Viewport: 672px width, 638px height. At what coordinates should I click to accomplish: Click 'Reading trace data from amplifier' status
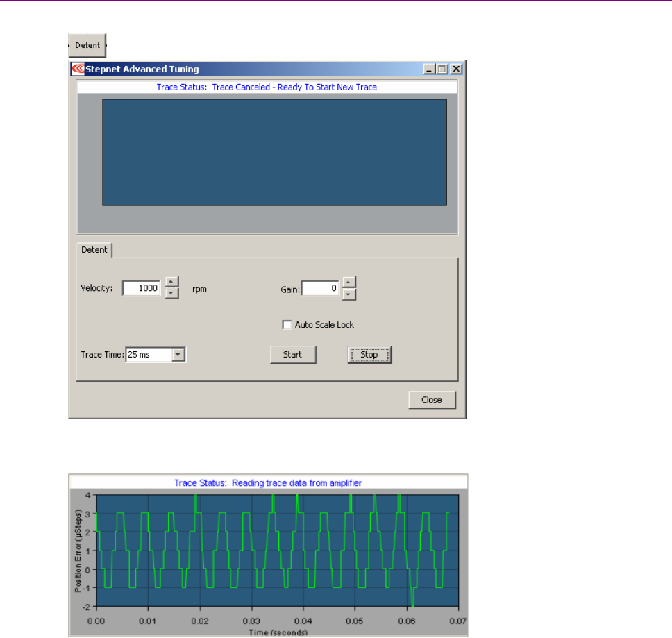(x=296, y=483)
